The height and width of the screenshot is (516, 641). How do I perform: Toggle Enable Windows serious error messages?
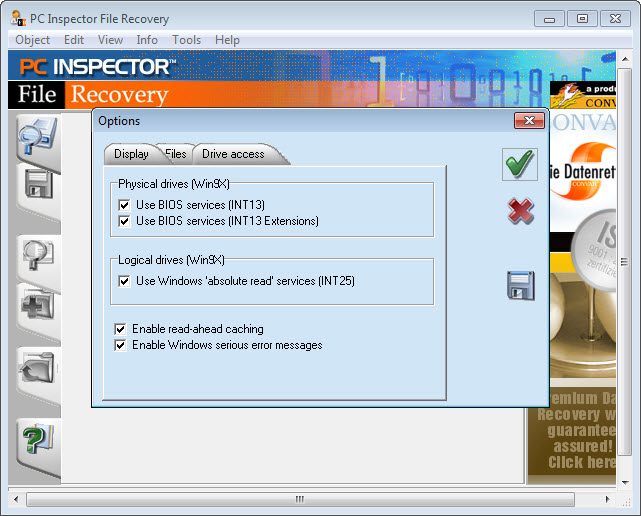coord(120,345)
